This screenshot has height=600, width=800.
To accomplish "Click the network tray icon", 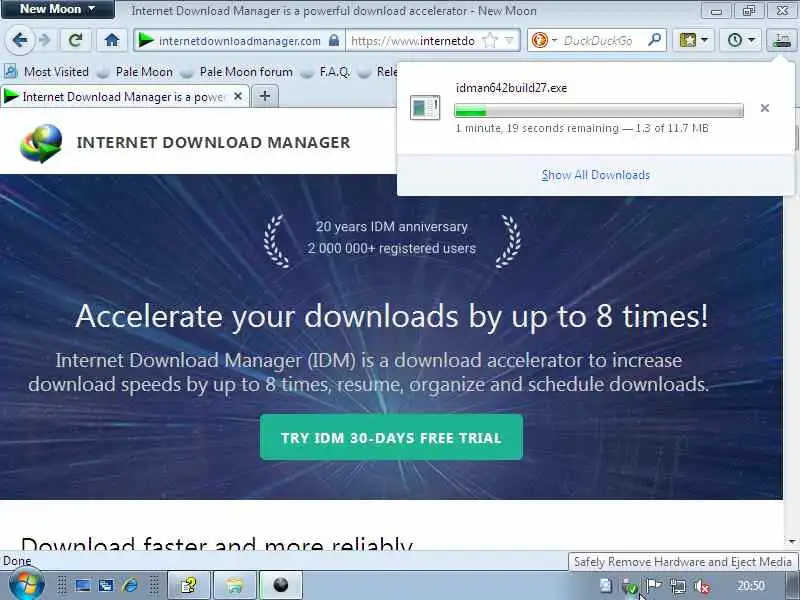I will (678, 586).
